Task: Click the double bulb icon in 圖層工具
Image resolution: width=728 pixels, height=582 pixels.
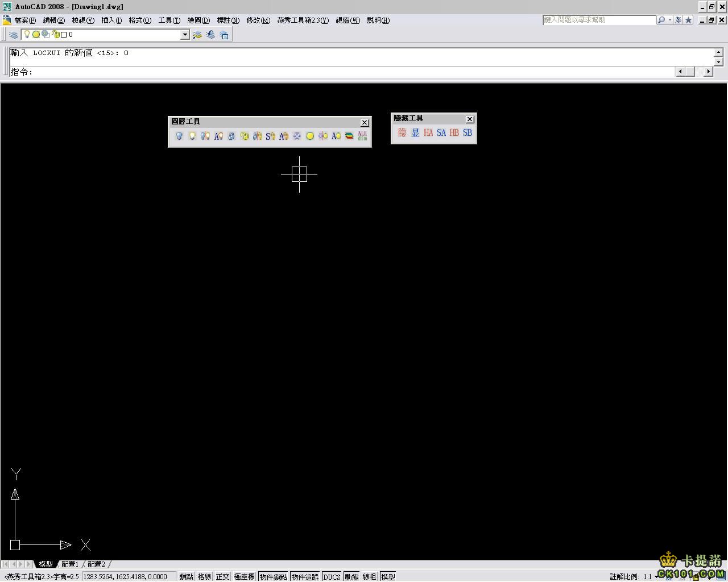Action: [x=205, y=136]
